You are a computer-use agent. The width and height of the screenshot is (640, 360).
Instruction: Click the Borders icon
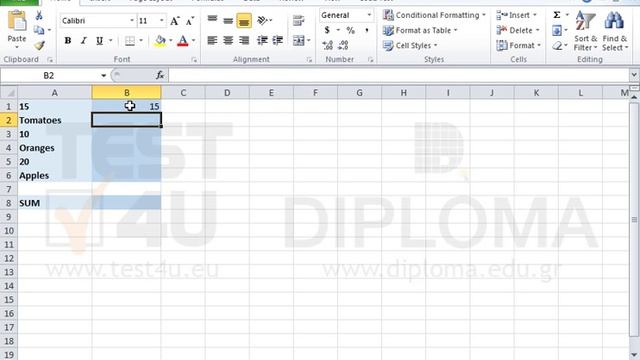click(130, 40)
